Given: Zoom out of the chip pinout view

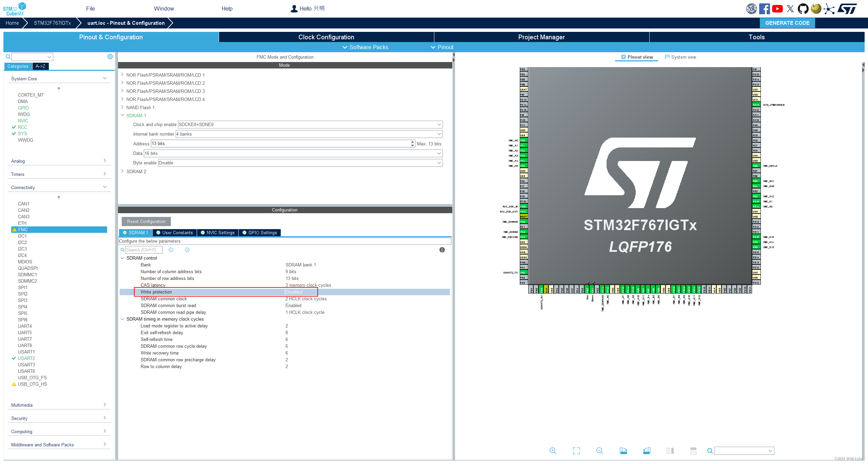Looking at the screenshot, I should 599,451.
